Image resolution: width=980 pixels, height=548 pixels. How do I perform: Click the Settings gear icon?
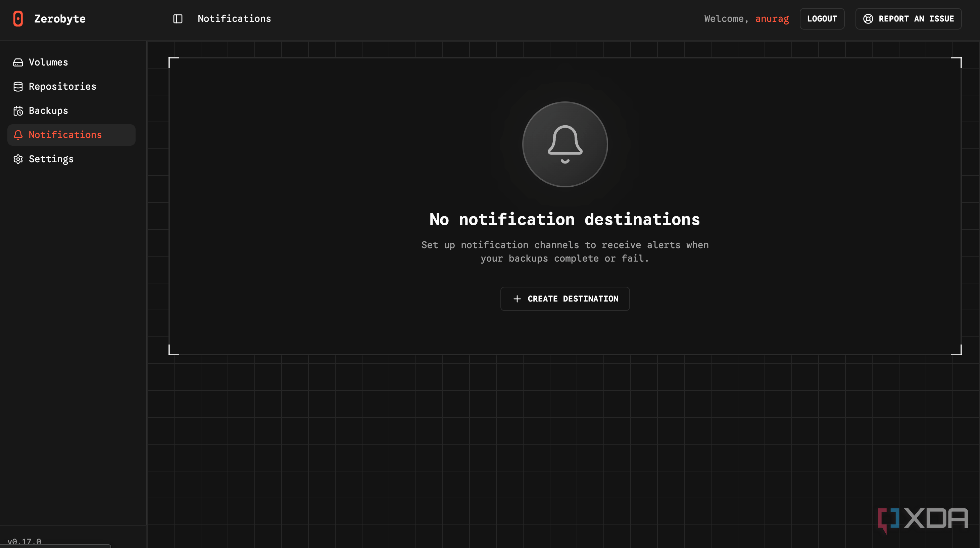(18, 159)
